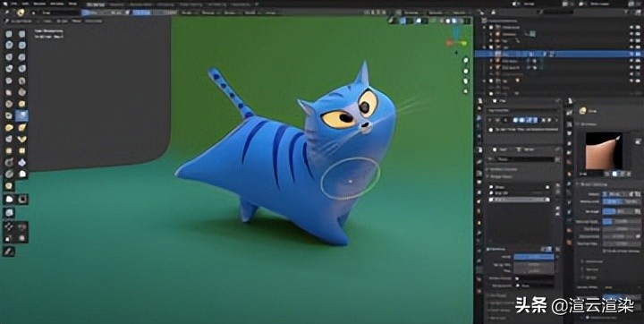Open the Sculpt Mode dropdown

click(x=25, y=21)
